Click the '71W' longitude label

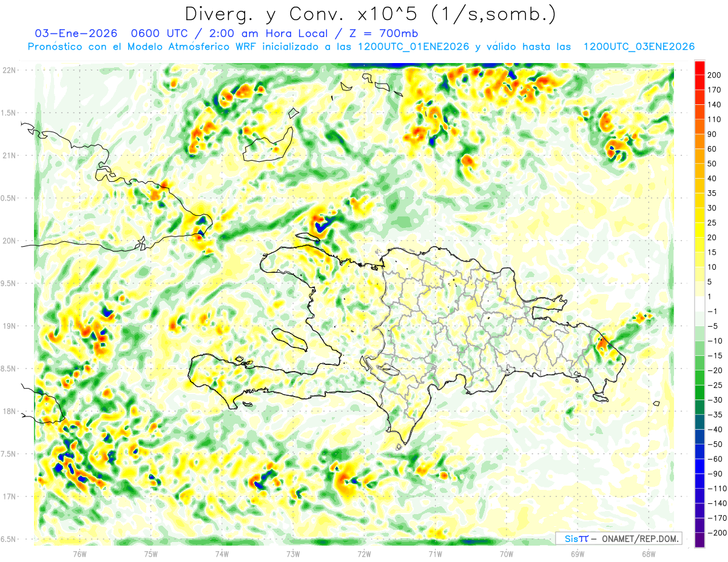coord(435,554)
